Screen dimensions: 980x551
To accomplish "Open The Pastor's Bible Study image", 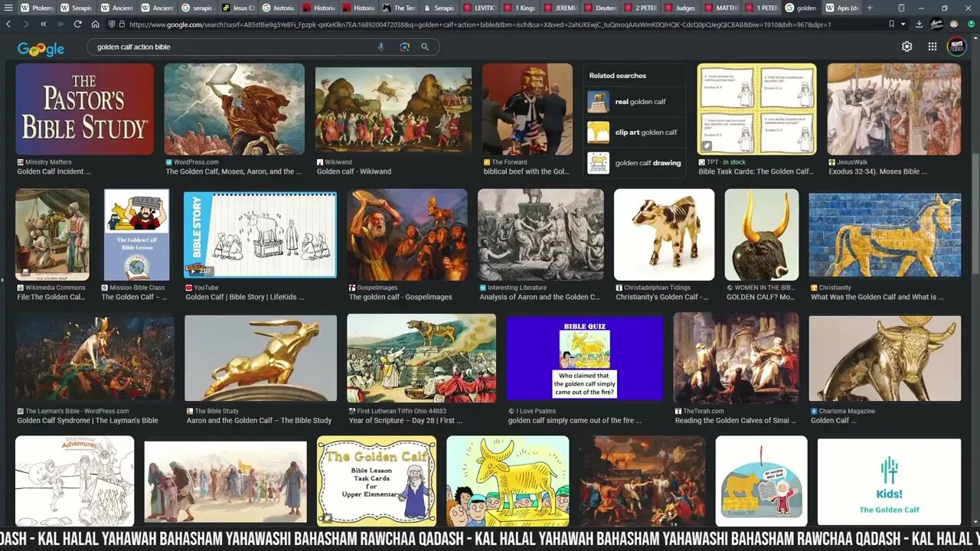I will pos(84,109).
